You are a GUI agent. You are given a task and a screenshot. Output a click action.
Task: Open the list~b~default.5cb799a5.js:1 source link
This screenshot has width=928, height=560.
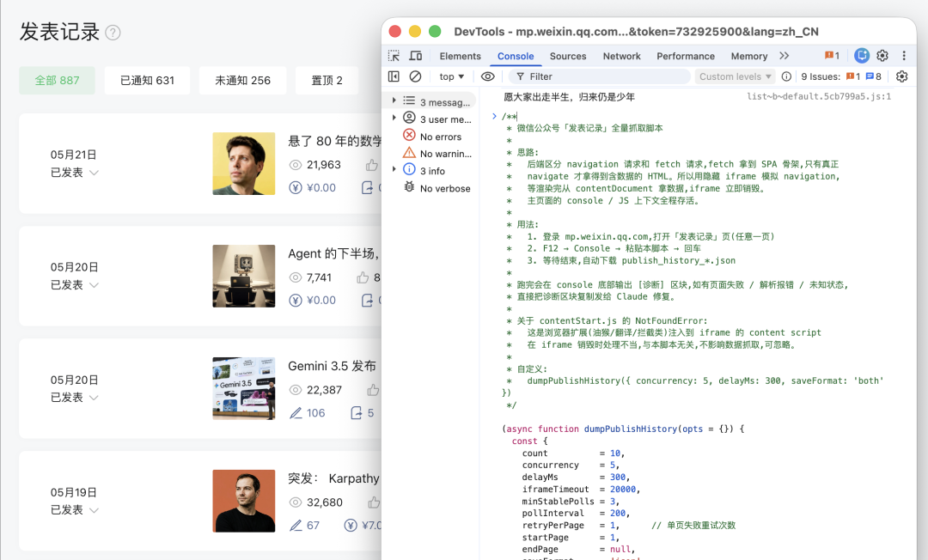click(819, 96)
